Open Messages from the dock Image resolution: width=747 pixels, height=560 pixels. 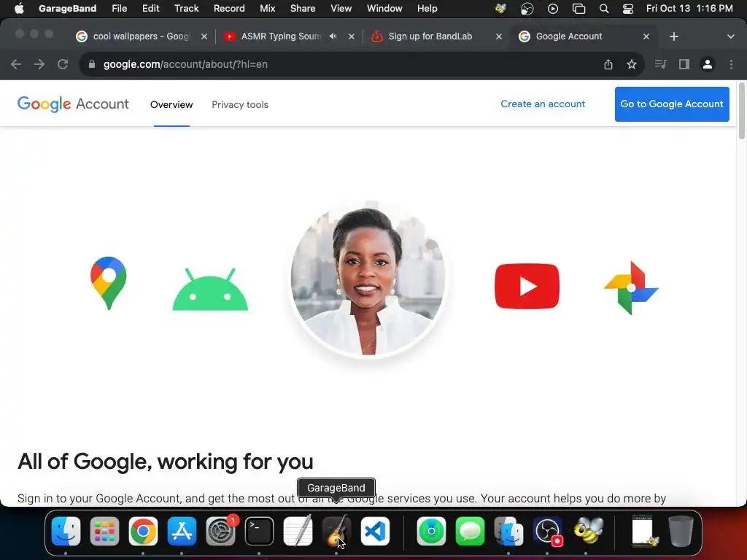click(470, 531)
